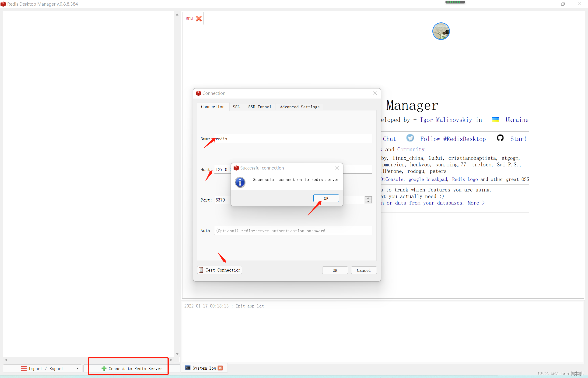Increase the port number with up arrow
Screen dimensions: 588x378
368,198
